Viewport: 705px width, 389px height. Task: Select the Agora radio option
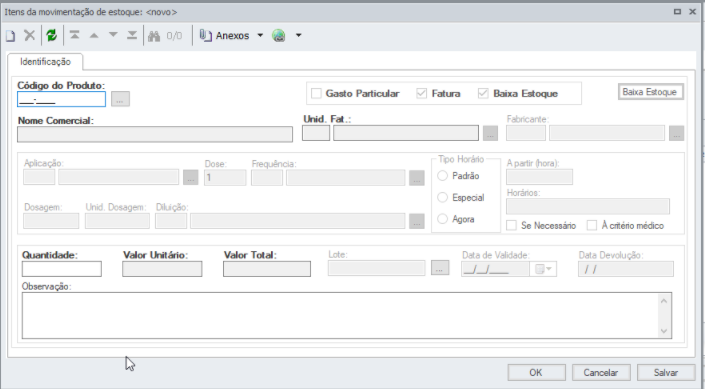(x=442, y=219)
